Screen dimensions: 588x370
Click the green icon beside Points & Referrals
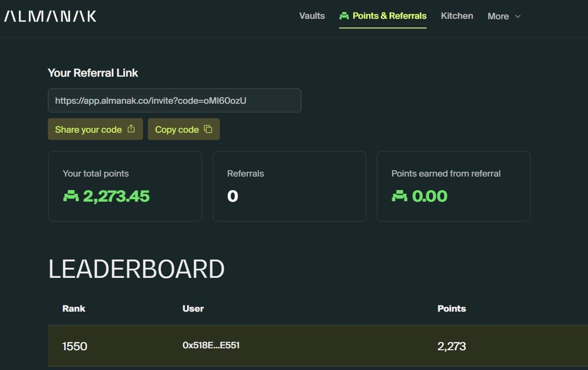click(344, 16)
